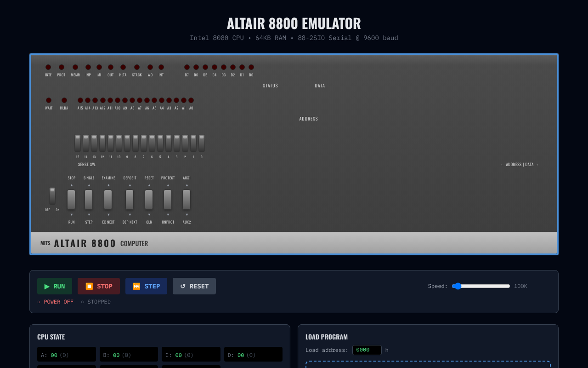
Task: Click the HLDA LED
Action: coord(64,100)
